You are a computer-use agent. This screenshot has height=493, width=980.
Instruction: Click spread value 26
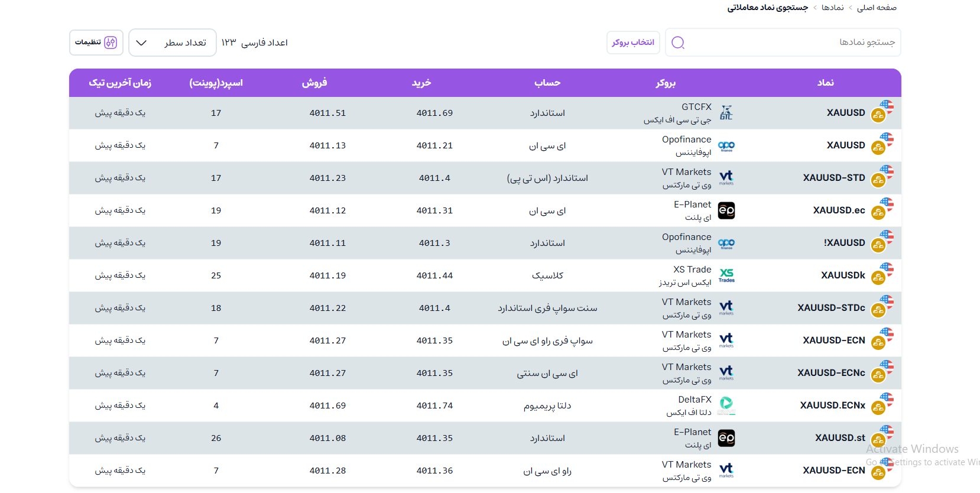pyautogui.click(x=216, y=438)
